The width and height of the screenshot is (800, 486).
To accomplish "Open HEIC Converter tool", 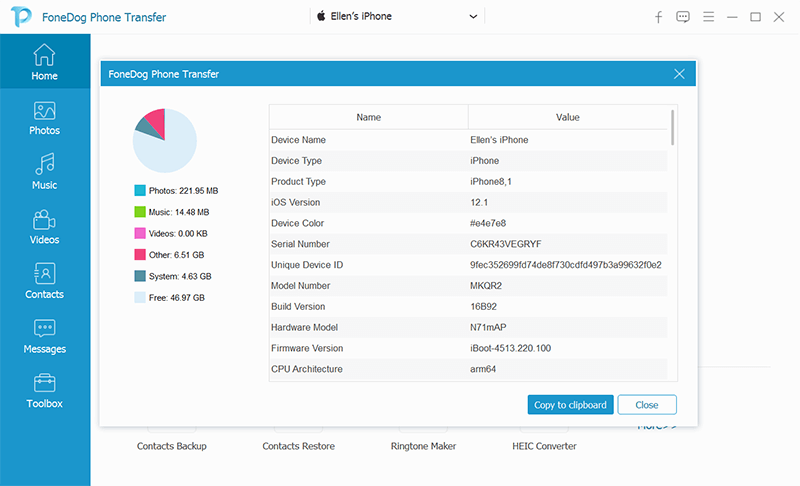I will click(x=544, y=446).
